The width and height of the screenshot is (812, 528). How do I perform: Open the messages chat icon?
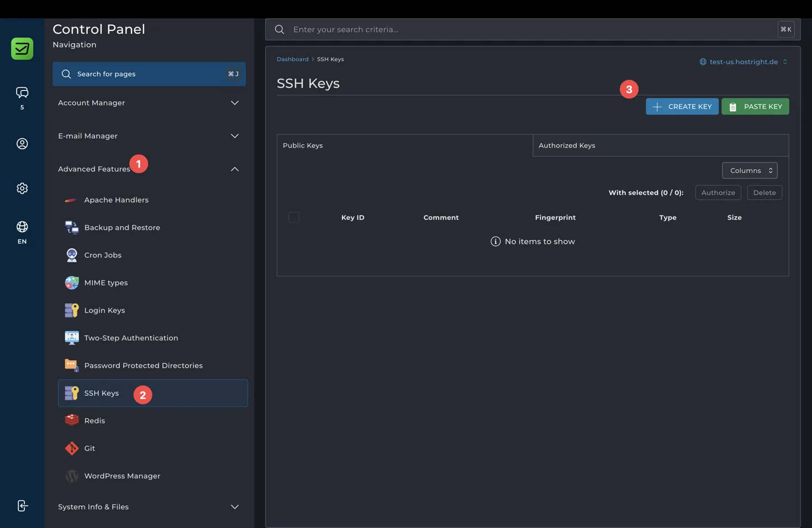(22, 92)
